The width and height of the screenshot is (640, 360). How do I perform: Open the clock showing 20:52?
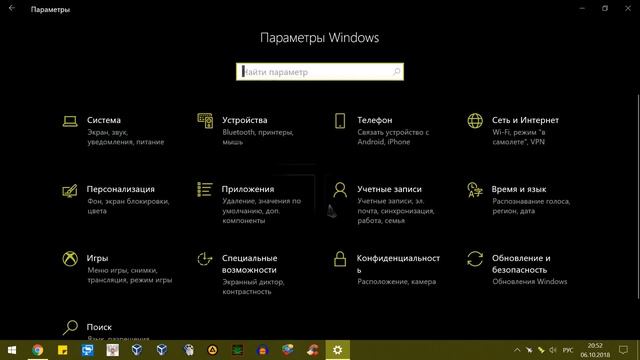[x=595, y=350]
